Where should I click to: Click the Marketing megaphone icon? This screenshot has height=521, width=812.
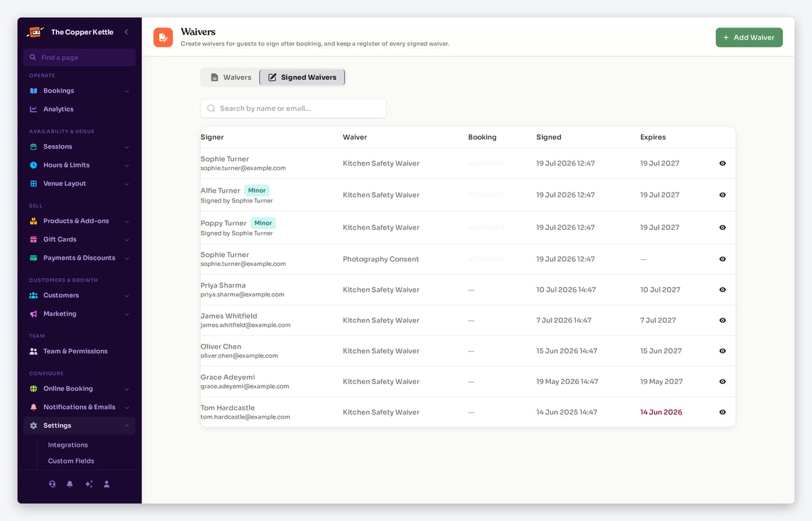(x=34, y=314)
